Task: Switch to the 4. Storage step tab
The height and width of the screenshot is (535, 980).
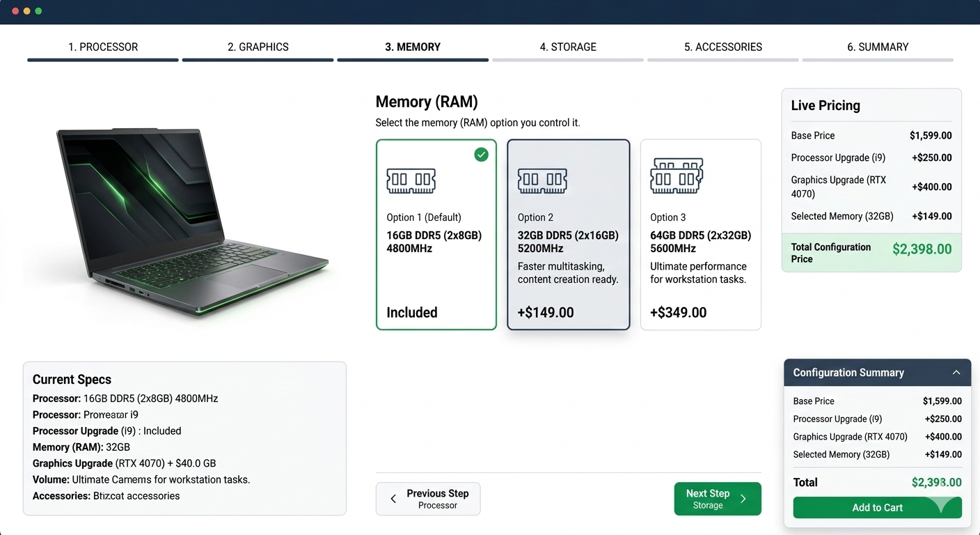Action: [x=568, y=47]
